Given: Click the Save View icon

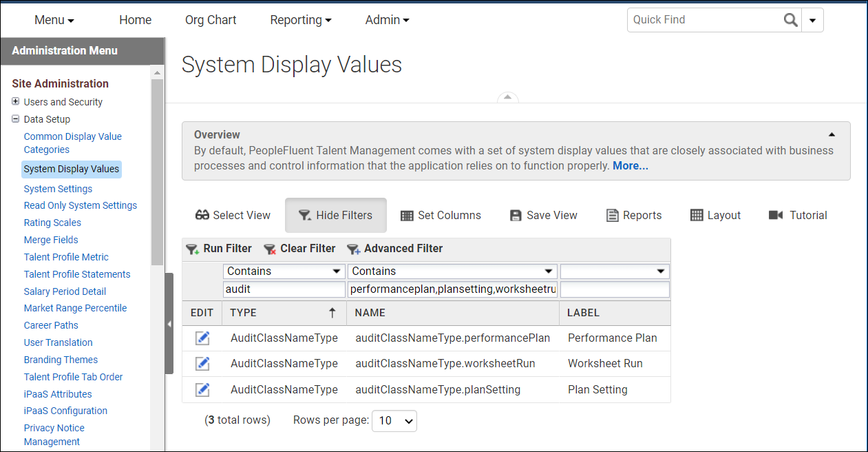Looking at the screenshot, I should 516,215.
